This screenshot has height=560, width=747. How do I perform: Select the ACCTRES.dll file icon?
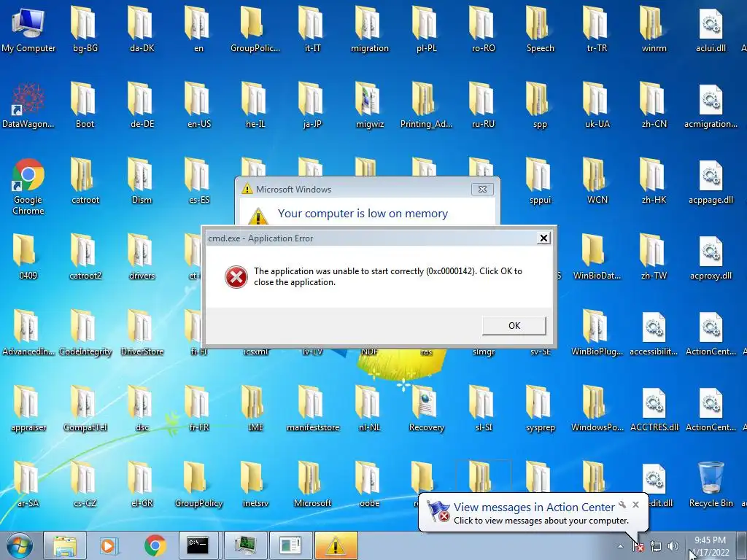coord(654,408)
